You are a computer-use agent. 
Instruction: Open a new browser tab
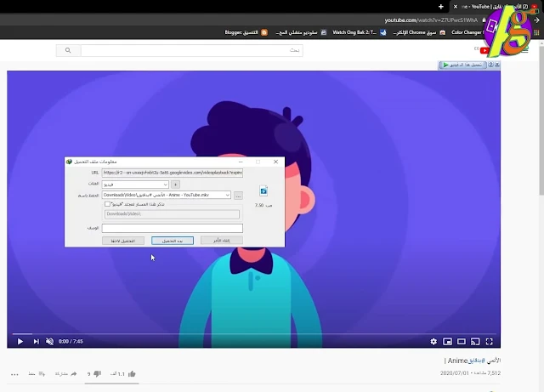click(440, 7)
